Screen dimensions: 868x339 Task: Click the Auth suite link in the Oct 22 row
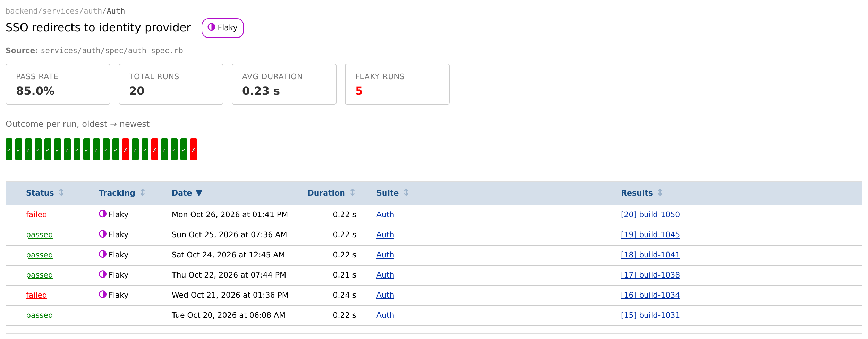(x=385, y=275)
